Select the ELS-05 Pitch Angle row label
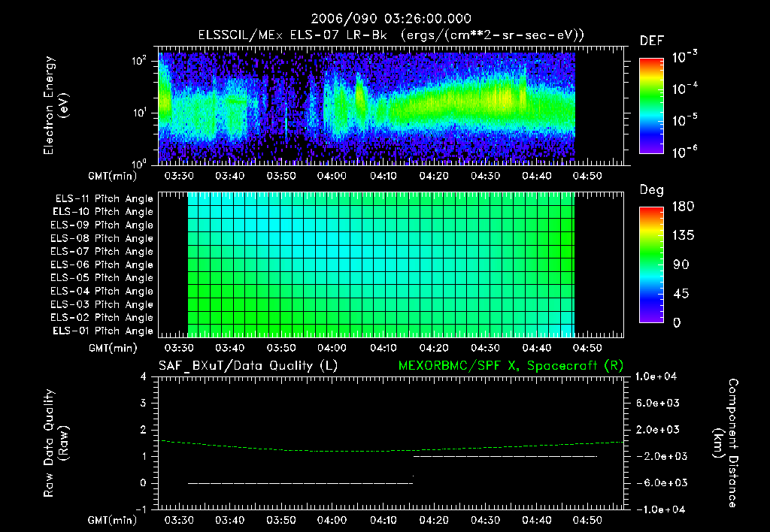Screen dimensions: 770x532 tap(102, 278)
